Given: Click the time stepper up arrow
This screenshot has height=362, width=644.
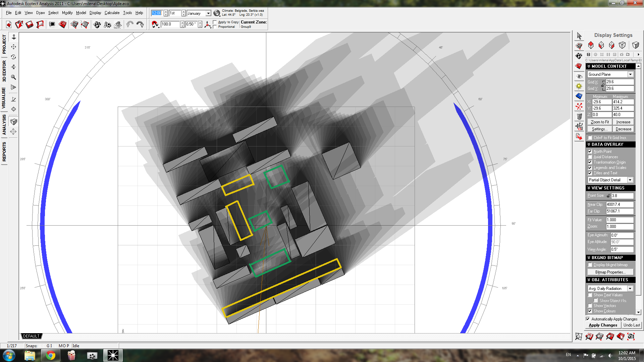Looking at the screenshot, I should (x=166, y=12).
